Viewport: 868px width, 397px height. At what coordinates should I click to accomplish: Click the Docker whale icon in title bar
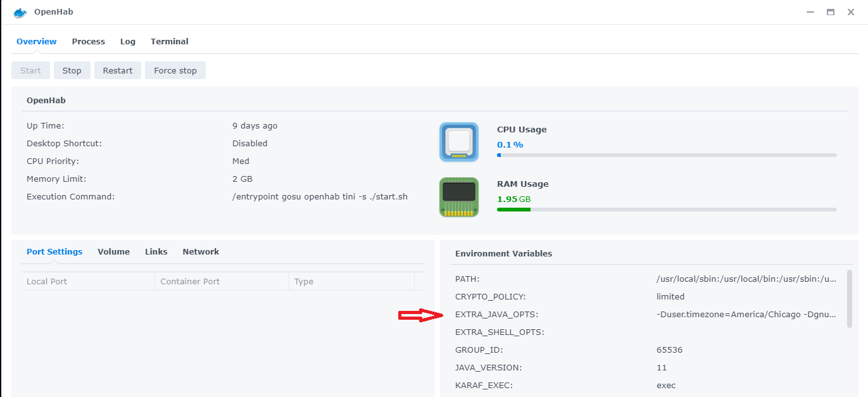pyautogui.click(x=20, y=13)
